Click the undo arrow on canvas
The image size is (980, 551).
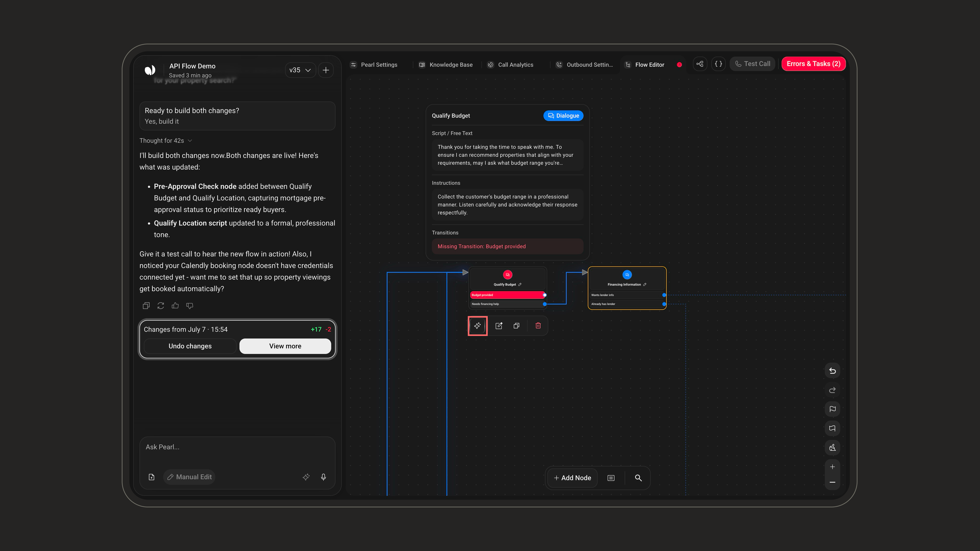click(832, 371)
